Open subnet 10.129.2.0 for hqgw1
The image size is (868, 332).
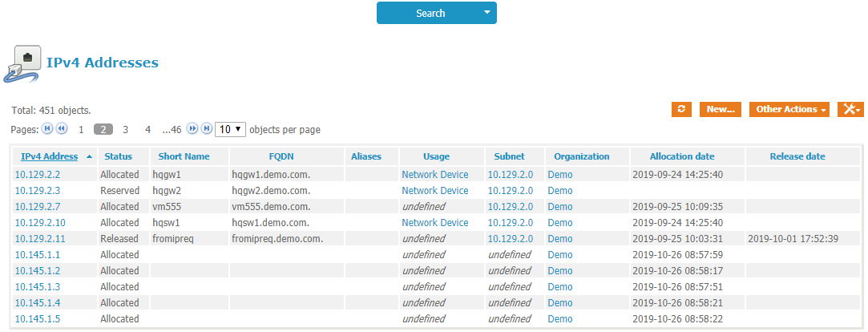[510, 175]
